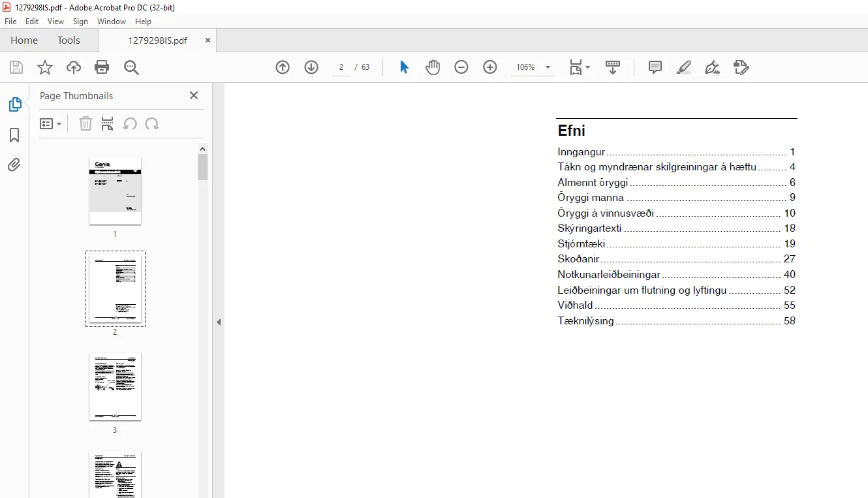Delete selected page with trash icon
The image size is (868, 498).
[x=85, y=123]
